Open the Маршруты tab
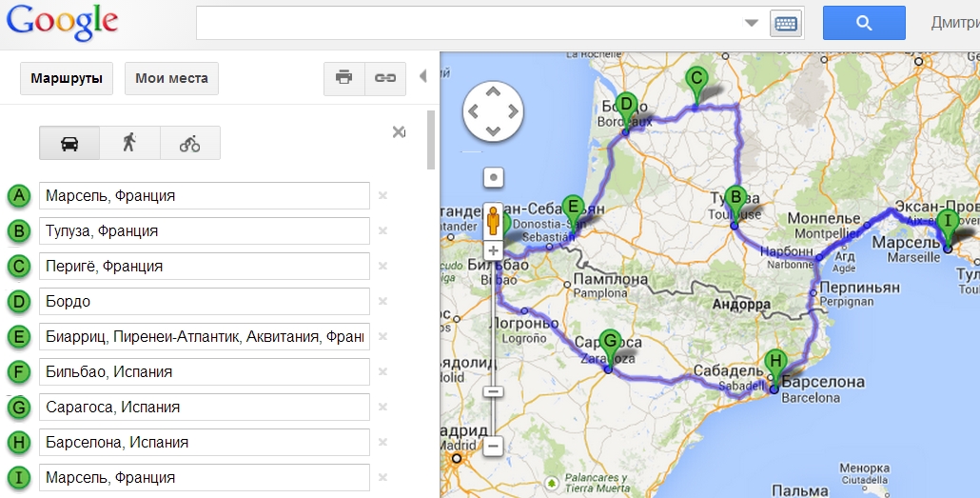The width and height of the screenshot is (980, 498). pyautogui.click(x=66, y=78)
